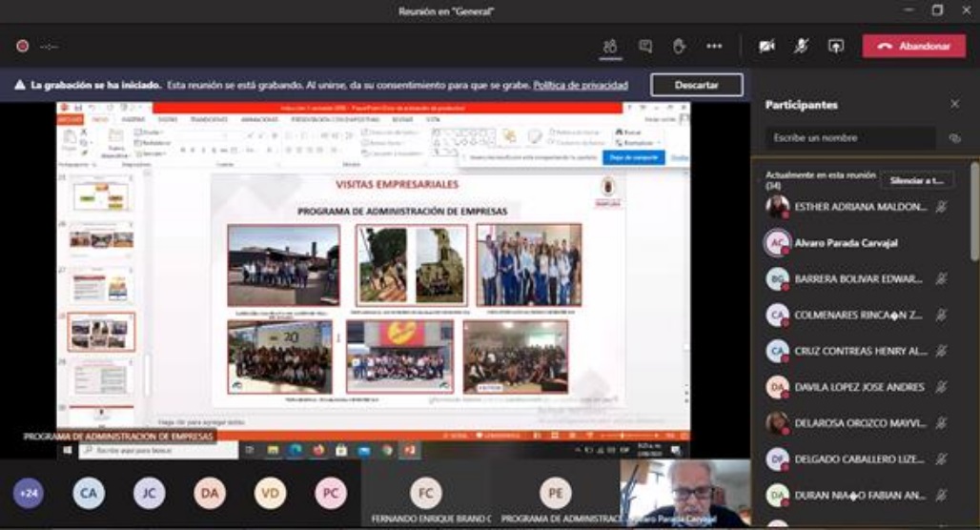The height and width of the screenshot is (530, 980).
Task: Unmute the microphone
Action: [x=802, y=46]
